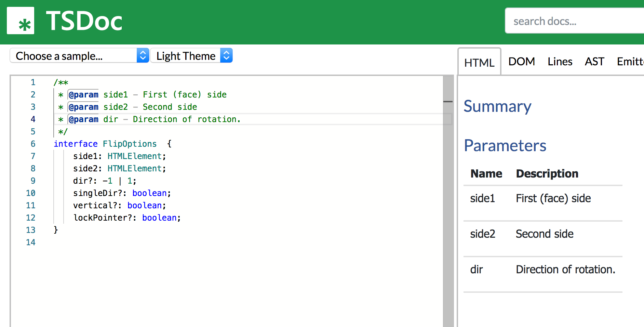Click 'boolean' type on singleDir line

click(x=149, y=193)
